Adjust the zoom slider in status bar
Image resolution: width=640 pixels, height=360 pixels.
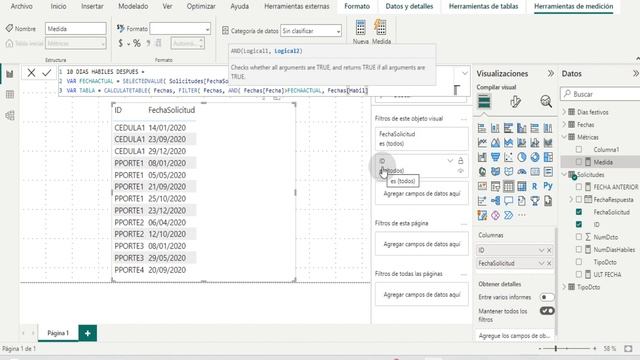[556, 349]
